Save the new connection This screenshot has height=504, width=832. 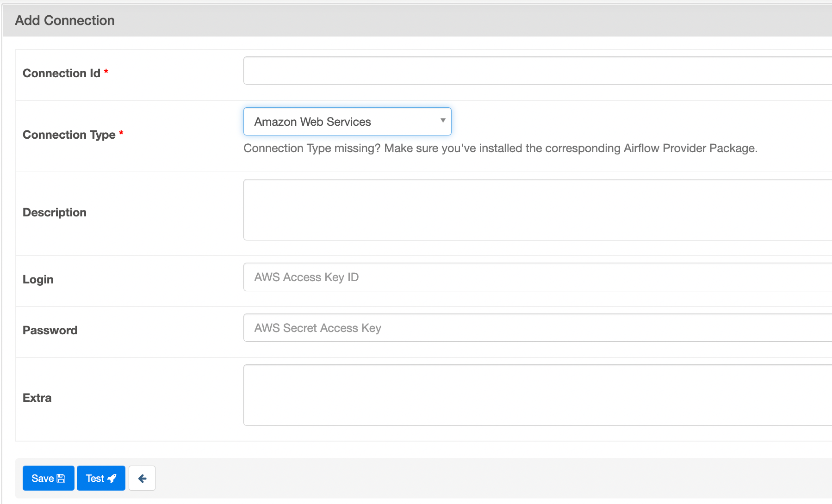[x=49, y=478]
